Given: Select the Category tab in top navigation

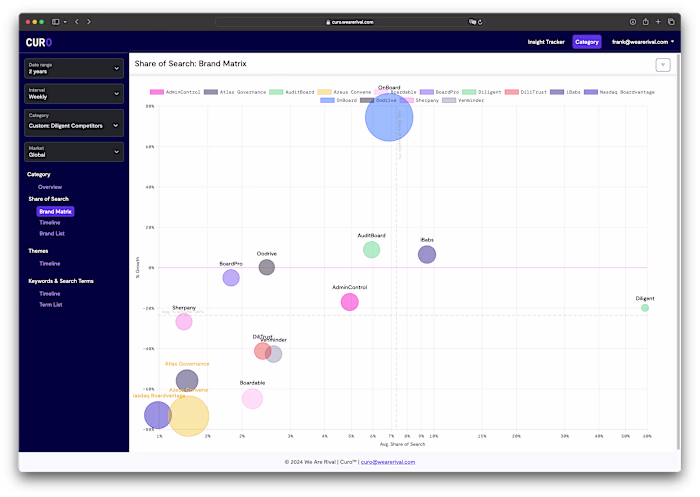Looking at the screenshot, I should pyautogui.click(x=587, y=42).
